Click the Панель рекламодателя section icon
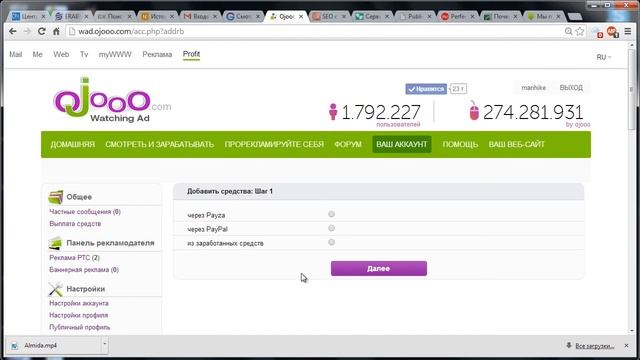 55,243
